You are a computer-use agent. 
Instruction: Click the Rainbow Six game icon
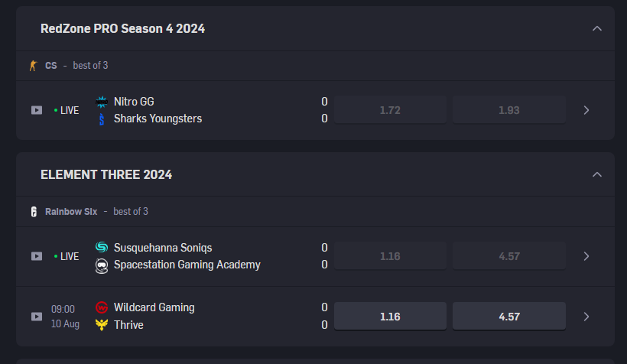tap(34, 212)
